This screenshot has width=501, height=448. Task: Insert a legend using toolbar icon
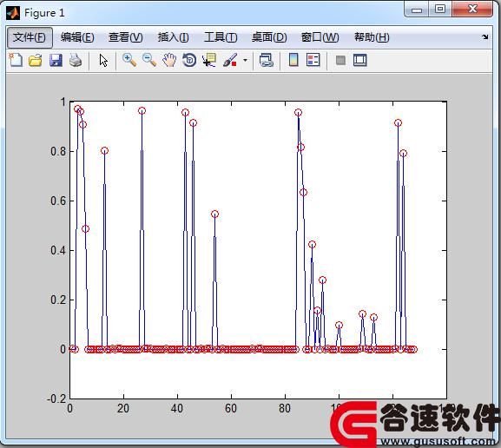313,60
